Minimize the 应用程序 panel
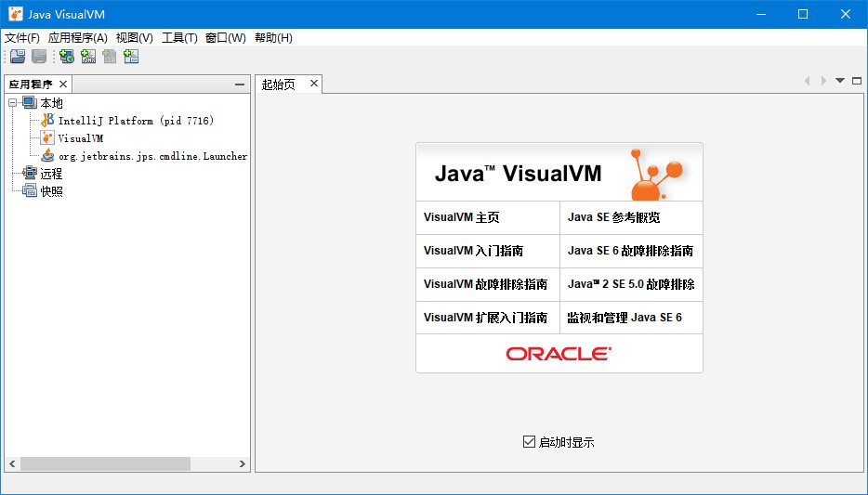Viewport: 868px width, 495px height. click(x=240, y=85)
